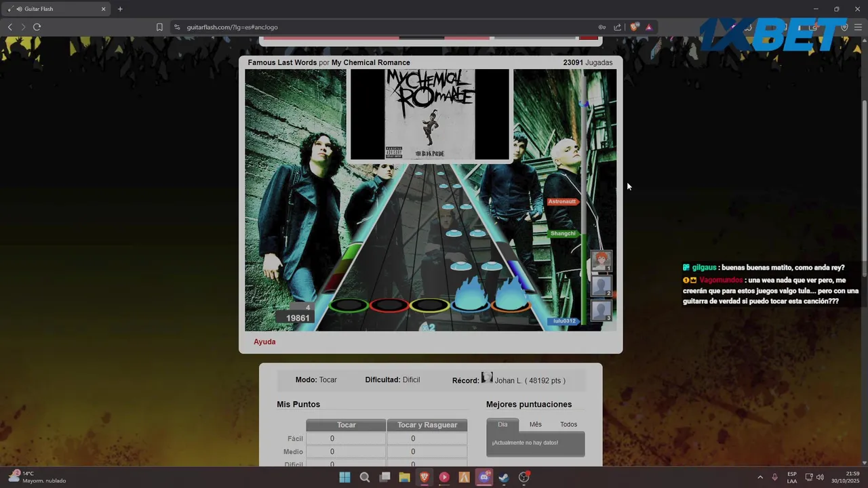Open Brave Shields lion icon
The width and height of the screenshot is (868, 488).
pyautogui.click(x=634, y=27)
